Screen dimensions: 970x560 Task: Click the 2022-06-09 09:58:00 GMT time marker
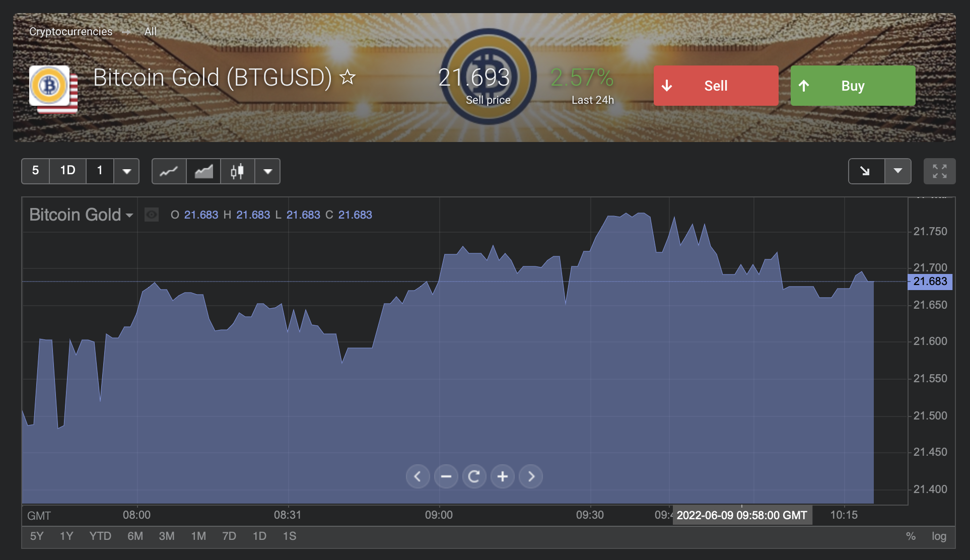click(742, 515)
